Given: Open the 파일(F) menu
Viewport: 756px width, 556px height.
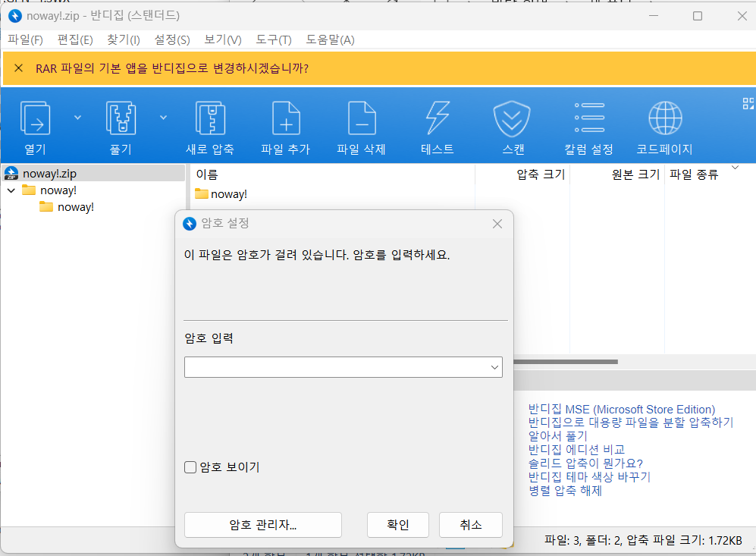Looking at the screenshot, I should click(25, 40).
